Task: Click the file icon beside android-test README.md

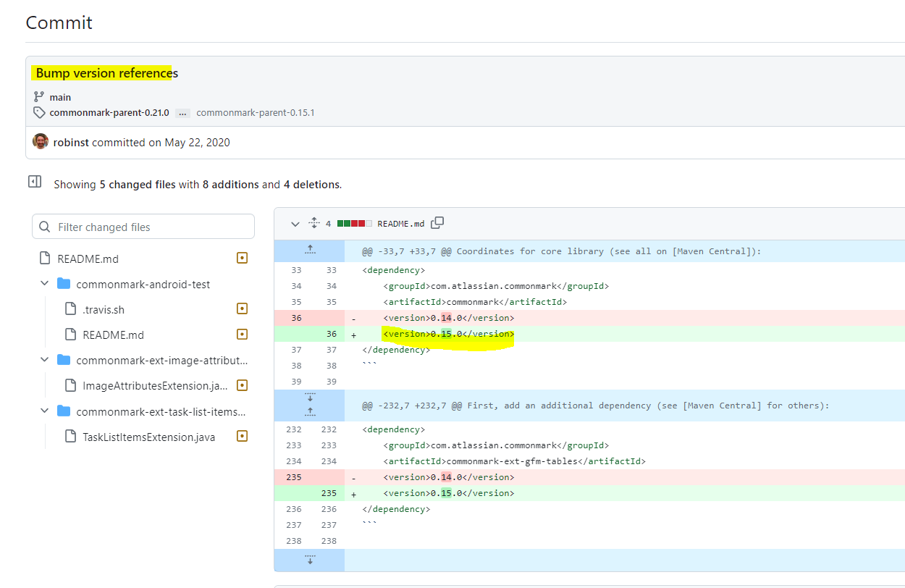Action: point(70,335)
